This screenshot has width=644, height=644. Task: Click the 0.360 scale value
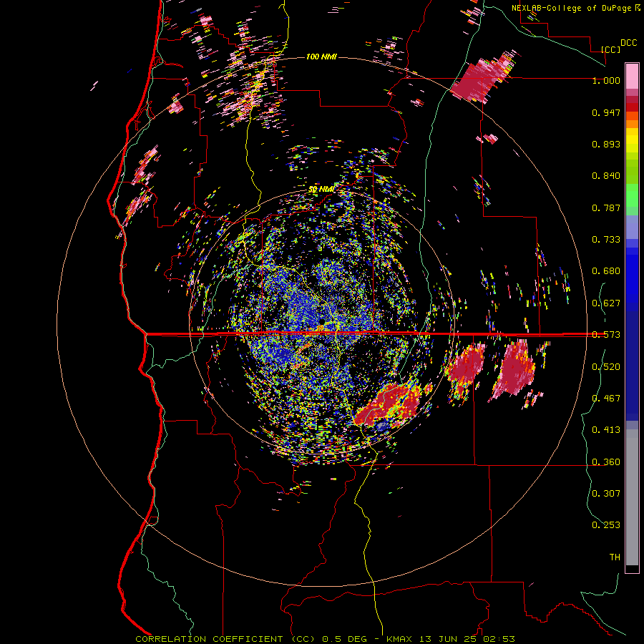coord(606,462)
